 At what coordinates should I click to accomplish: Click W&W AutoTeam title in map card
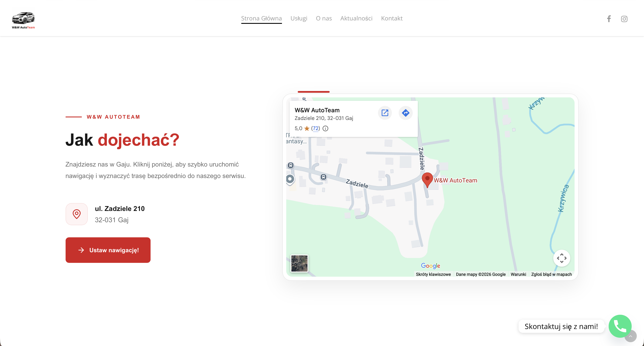[x=317, y=110]
